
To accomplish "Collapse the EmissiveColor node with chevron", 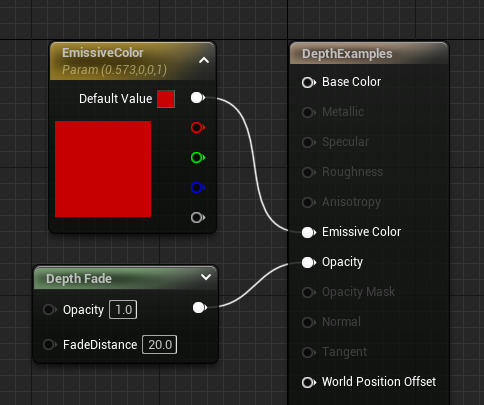I will click(204, 60).
